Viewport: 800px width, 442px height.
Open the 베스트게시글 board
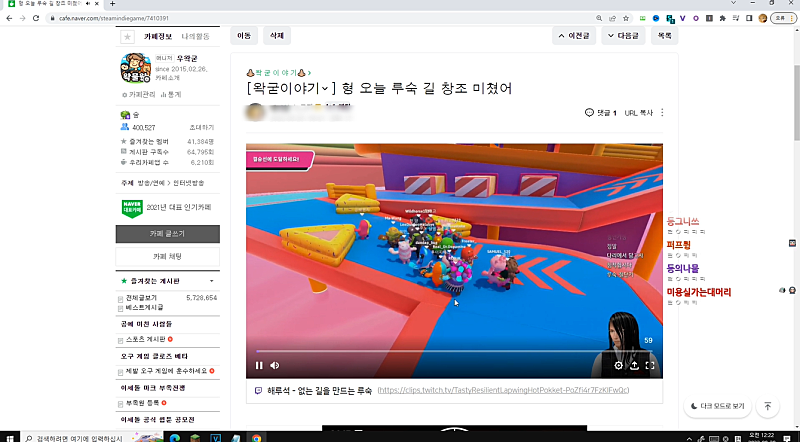[144, 308]
